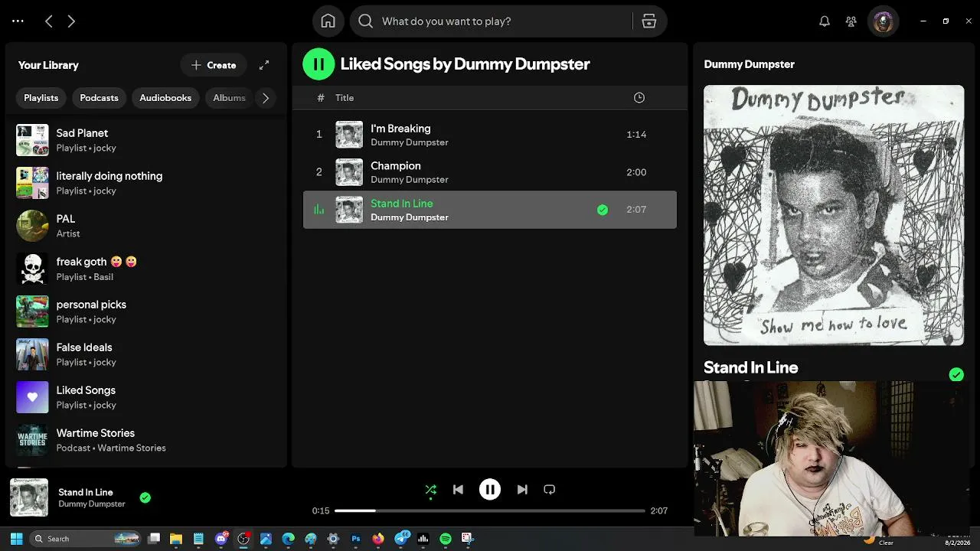Viewport: 980px width, 551px height.
Task: Open the False Ideals playlist
Action: coord(146,354)
